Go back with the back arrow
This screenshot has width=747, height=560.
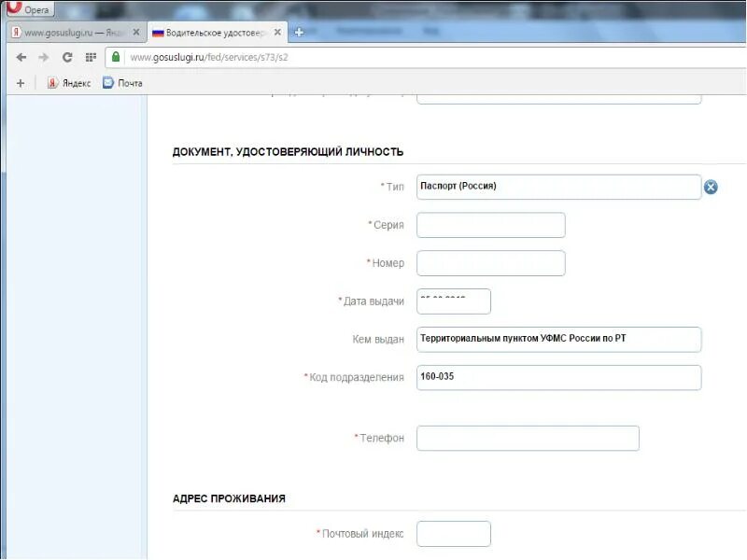click(21, 58)
